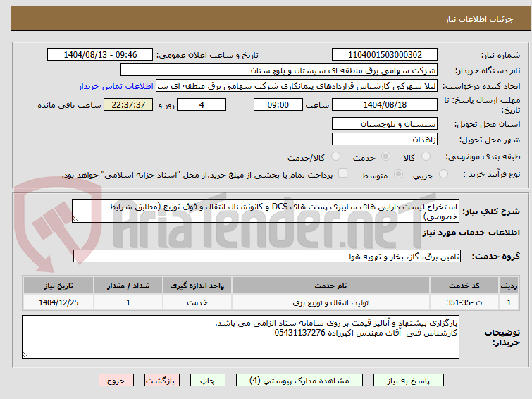The image size is (532, 399).
Task: Click the جزئیات اطلاعات نیاز header title
Action: coord(478,19)
